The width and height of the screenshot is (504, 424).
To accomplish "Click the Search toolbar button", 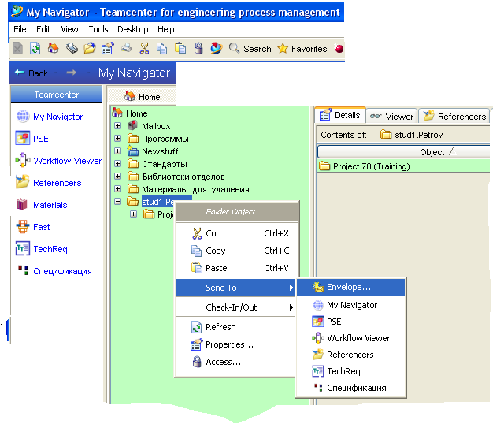I will (x=250, y=49).
